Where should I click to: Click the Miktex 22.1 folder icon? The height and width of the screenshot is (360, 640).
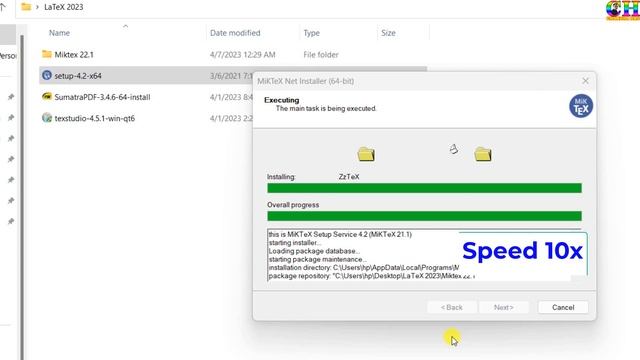(x=47, y=54)
